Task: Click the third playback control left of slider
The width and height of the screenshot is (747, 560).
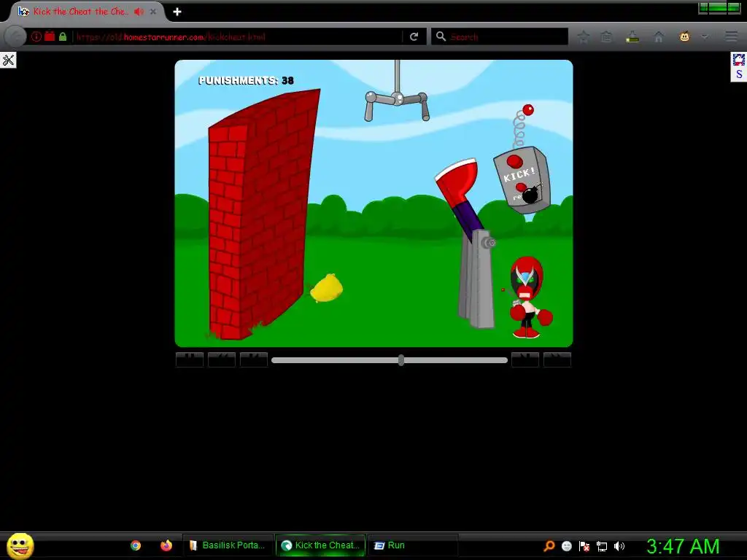Action: (253, 359)
